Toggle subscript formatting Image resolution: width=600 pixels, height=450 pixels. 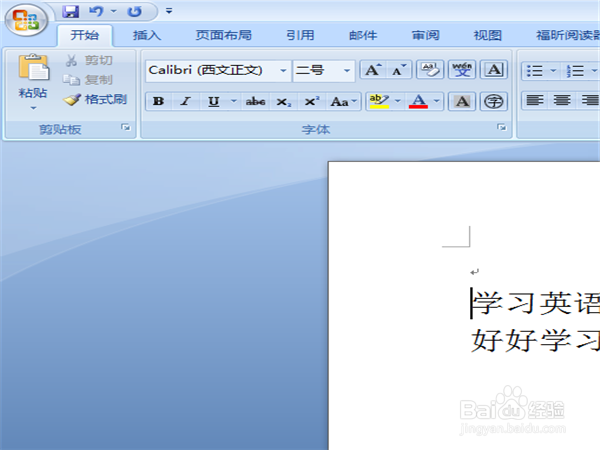pyautogui.click(x=284, y=102)
